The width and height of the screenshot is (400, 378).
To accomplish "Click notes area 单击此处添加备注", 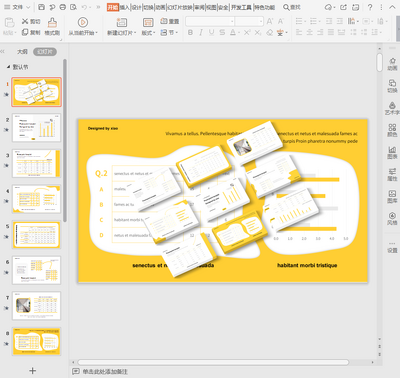I will (105, 371).
